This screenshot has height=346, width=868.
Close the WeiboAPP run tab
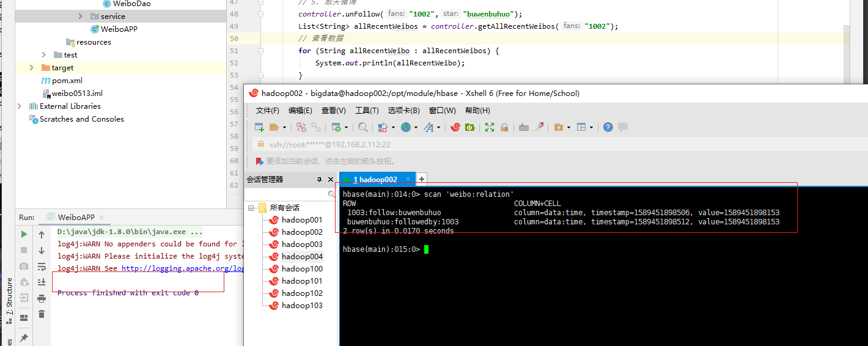pyautogui.click(x=101, y=218)
